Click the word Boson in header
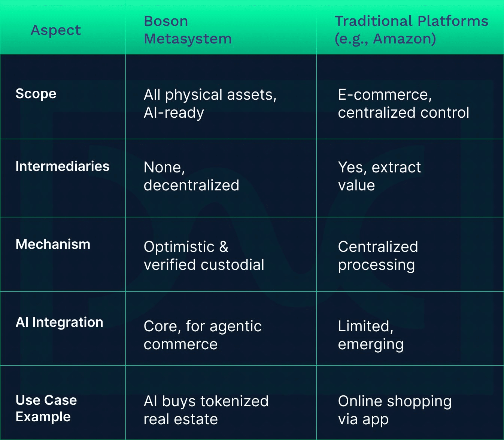The image size is (504, 440). coord(166,21)
